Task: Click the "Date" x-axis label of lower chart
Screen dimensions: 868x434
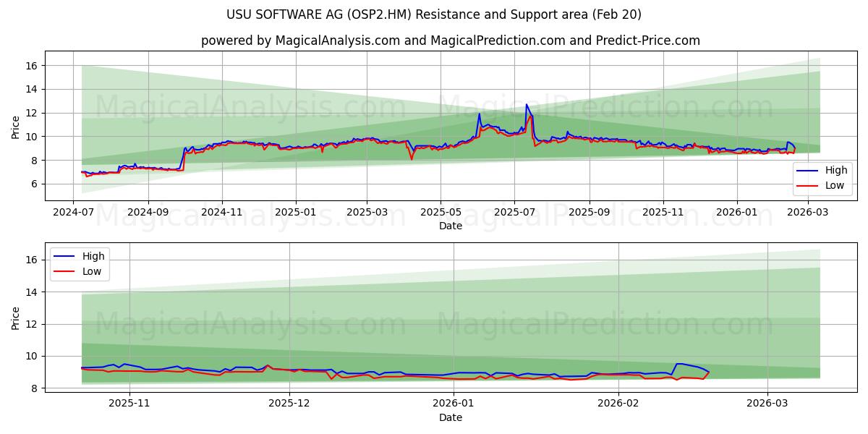Action: coord(451,417)
